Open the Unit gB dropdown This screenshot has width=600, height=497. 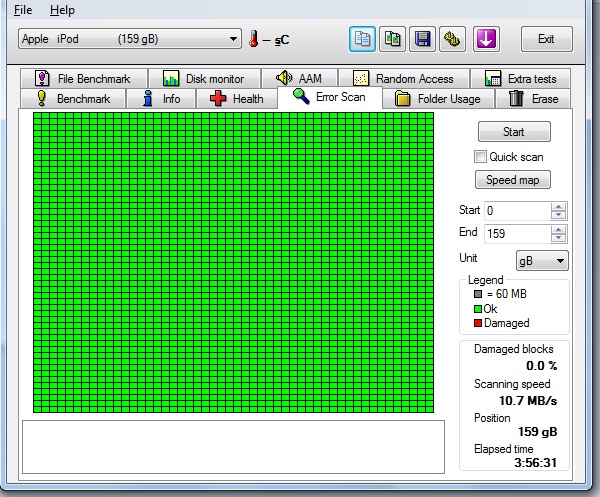(541, 260)
